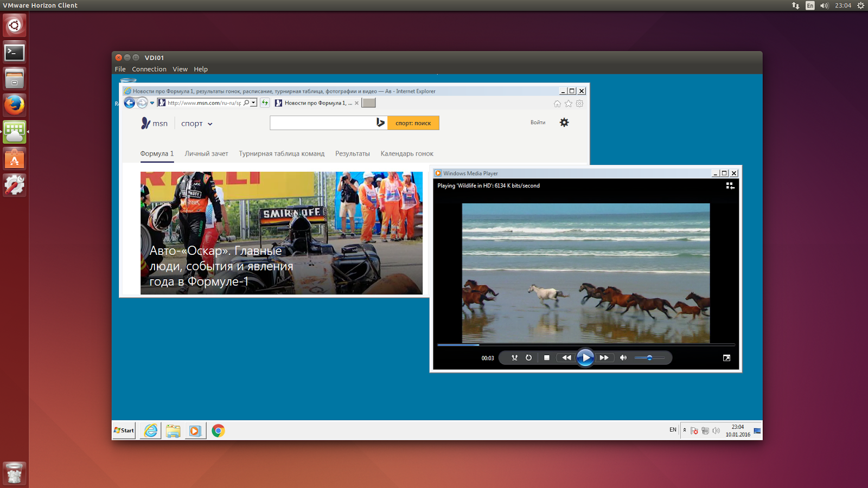
Task: Click the fast-forward next button
Action: [604, 358]
